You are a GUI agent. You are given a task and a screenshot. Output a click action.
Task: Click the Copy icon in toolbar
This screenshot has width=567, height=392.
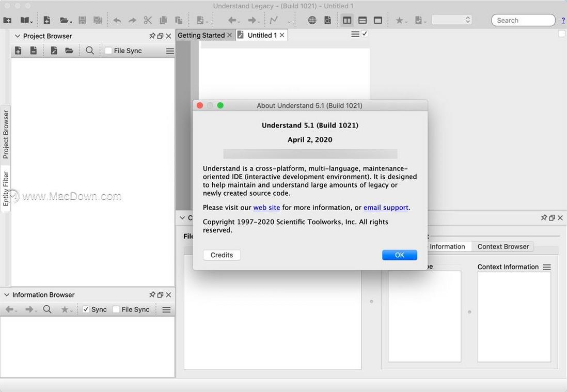pos(164,20)
